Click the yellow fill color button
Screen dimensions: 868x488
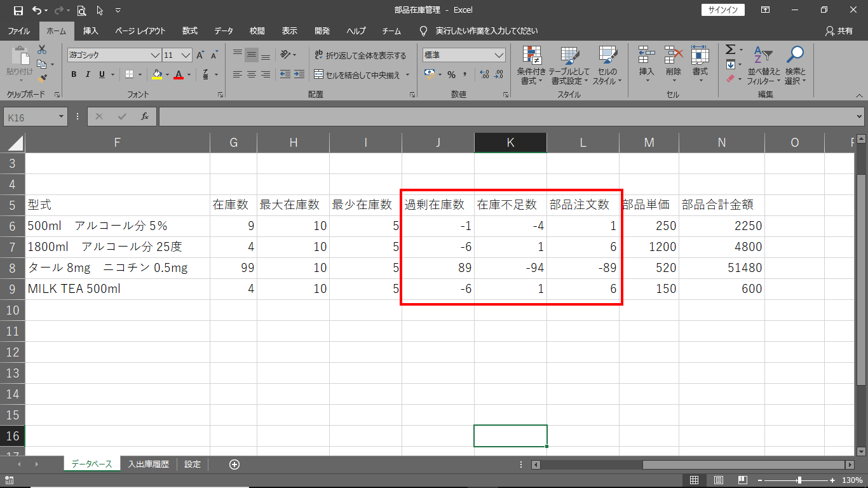coord(157,74)
